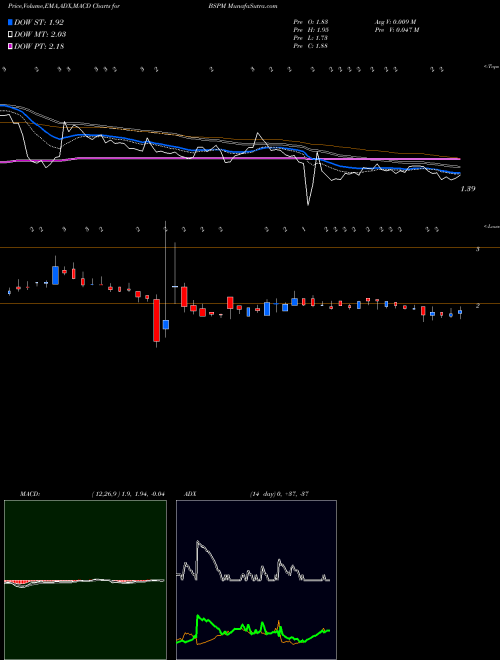Image resolution: width=500 pixels, height=660 pixels.
Task: Click the white DOW MT legend swatch
Action: click(x=11, y=35)
